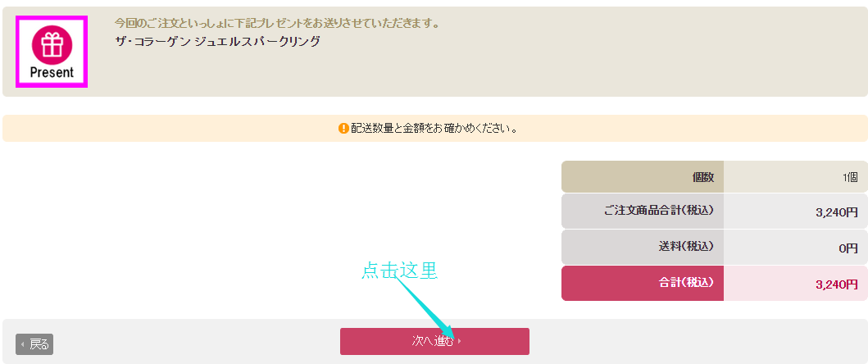This screenshot has height=364, width=868.
Task: Click the orange exclamation warning icon
Action: [x=343, y=129]
